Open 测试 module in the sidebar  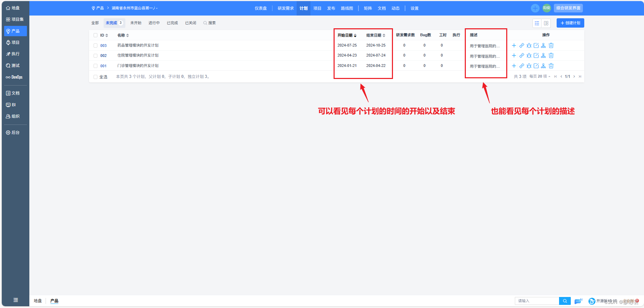(13, 66)
